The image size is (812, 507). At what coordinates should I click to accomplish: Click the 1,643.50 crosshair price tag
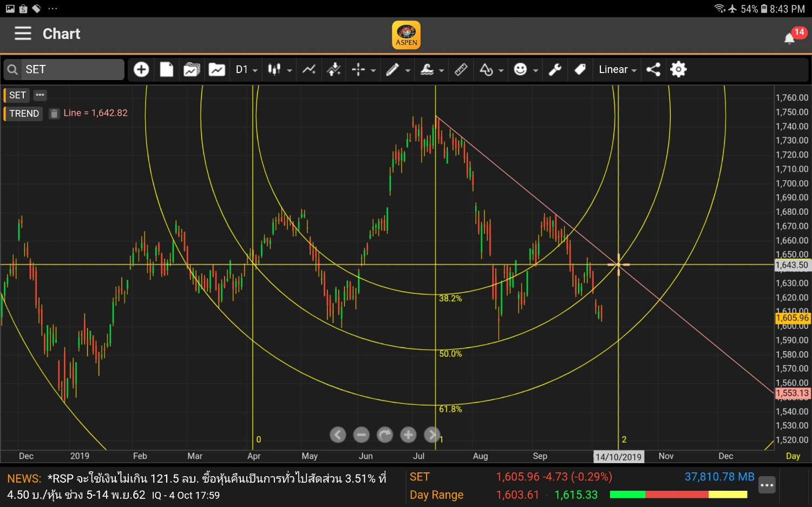point(792,265)
